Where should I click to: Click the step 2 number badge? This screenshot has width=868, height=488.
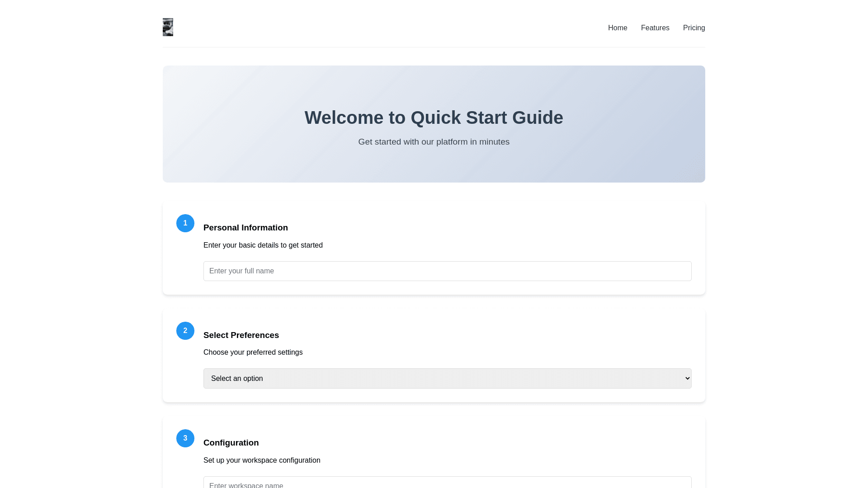pyautogui.click(x=185, y=331)
